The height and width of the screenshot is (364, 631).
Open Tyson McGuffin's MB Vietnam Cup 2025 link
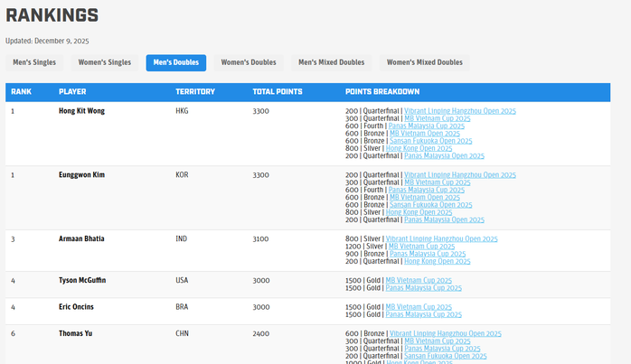click(419, 280)
